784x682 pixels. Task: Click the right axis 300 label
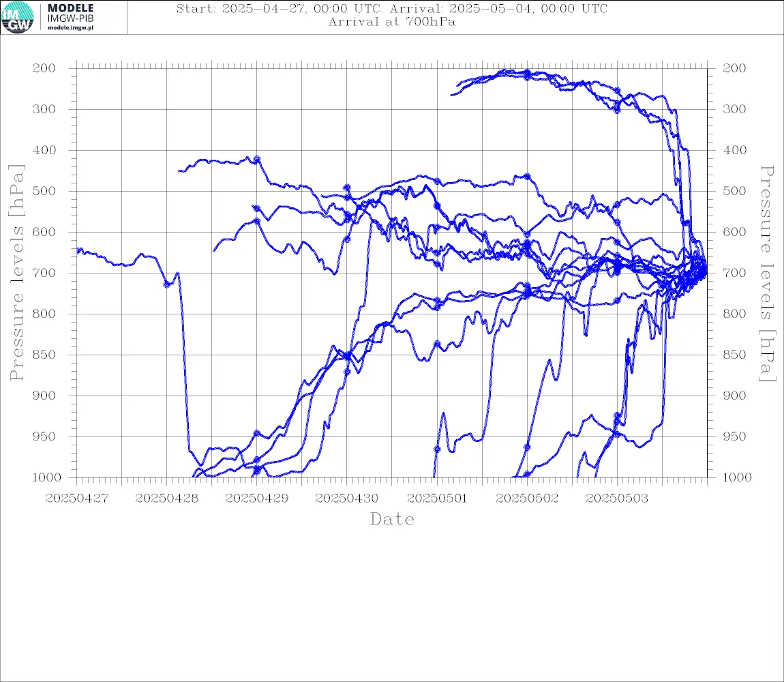click(x=734, y=109)
